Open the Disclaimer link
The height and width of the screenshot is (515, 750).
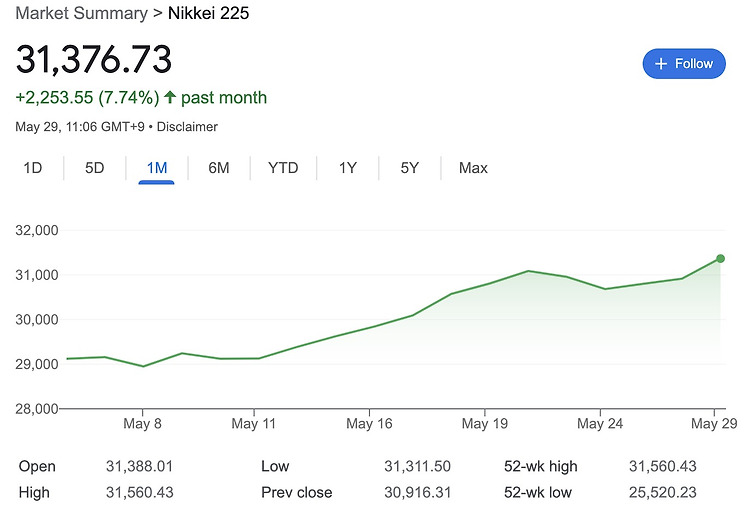pos(187,127)
